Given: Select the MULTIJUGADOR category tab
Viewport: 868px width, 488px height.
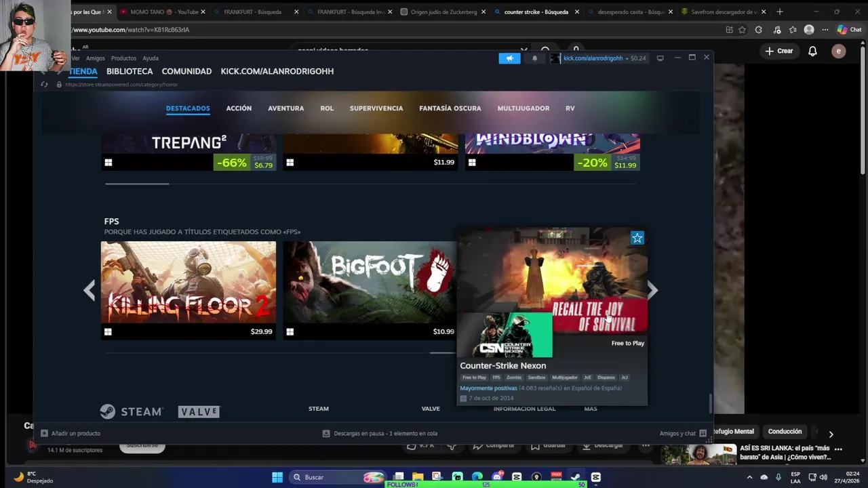Looking at the screenshot, I should [524, 108].
